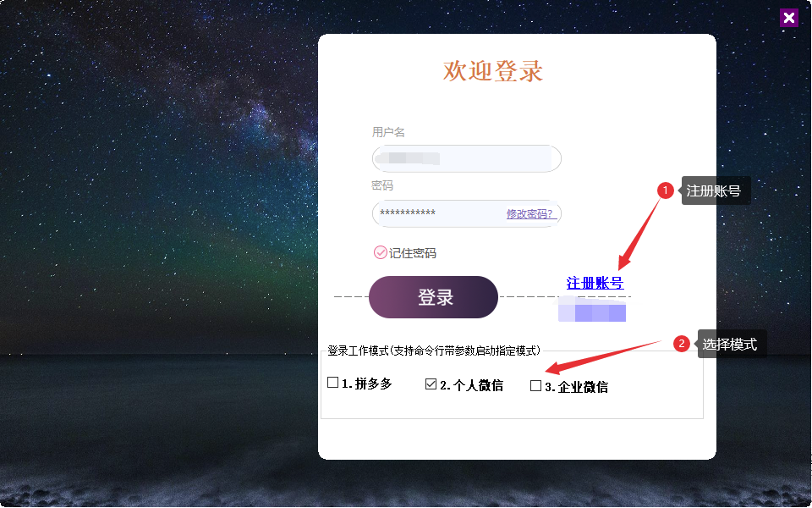The width and height of the screenshot is (812, 508).
Task: Click the red number 2 badge
Action: pos(682,343)
